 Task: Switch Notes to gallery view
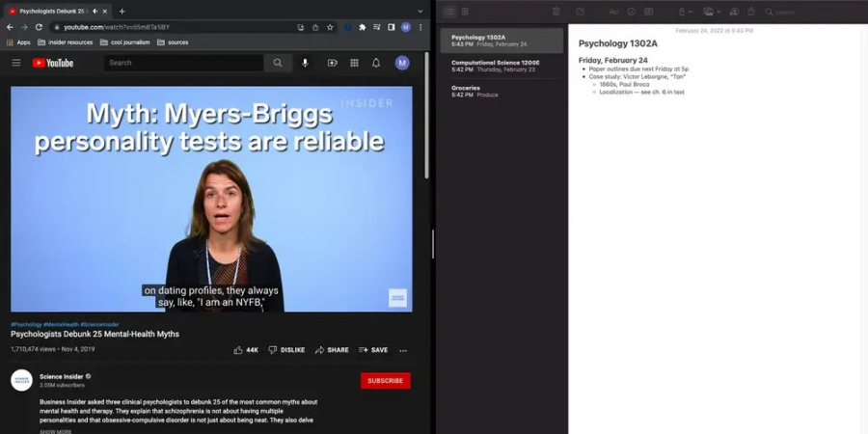pos(465,12)
